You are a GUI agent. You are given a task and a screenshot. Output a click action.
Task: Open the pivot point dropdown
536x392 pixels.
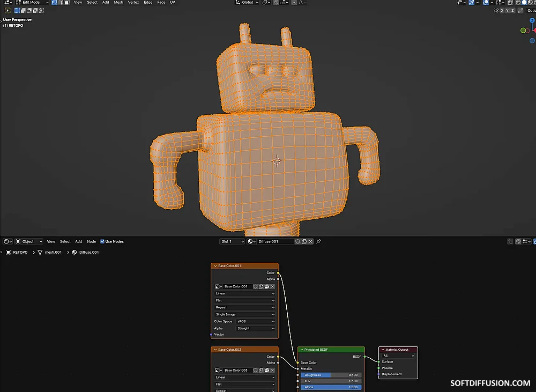coord(266,2)
